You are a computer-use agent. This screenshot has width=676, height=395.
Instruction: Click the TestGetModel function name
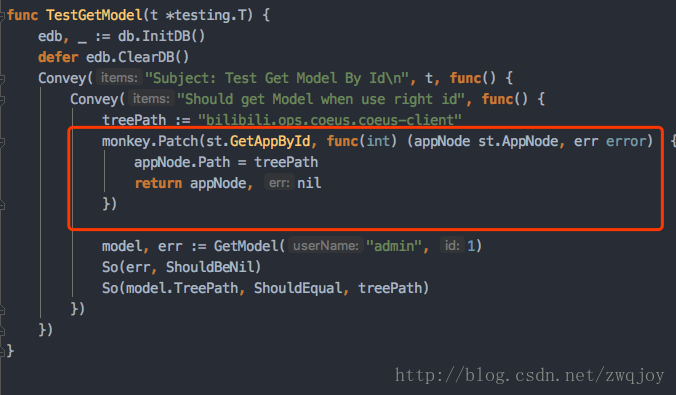click(94, 15)
